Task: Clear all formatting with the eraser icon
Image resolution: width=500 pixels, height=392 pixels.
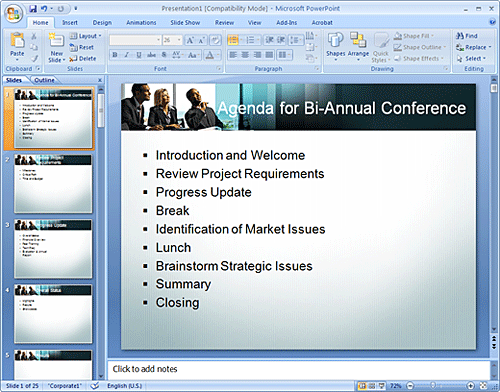Action: tap(216, 40)
